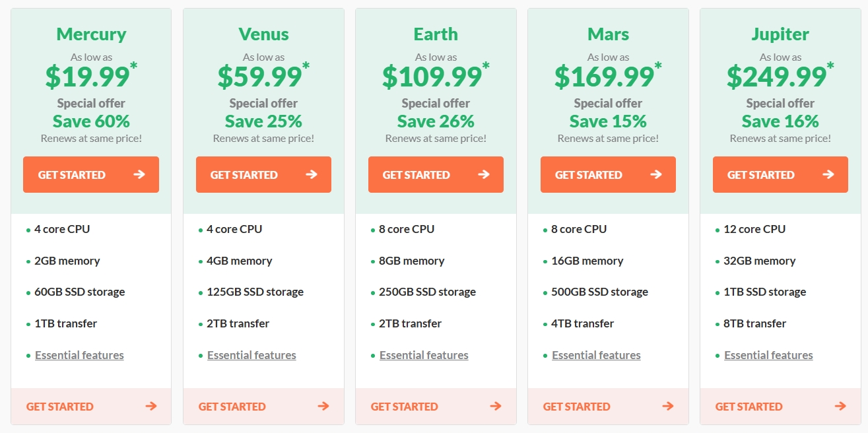This screenshot has width=868, height=433.
Task: Click the bottom arrow icon under Mercury plan
Action: (151, 407)
